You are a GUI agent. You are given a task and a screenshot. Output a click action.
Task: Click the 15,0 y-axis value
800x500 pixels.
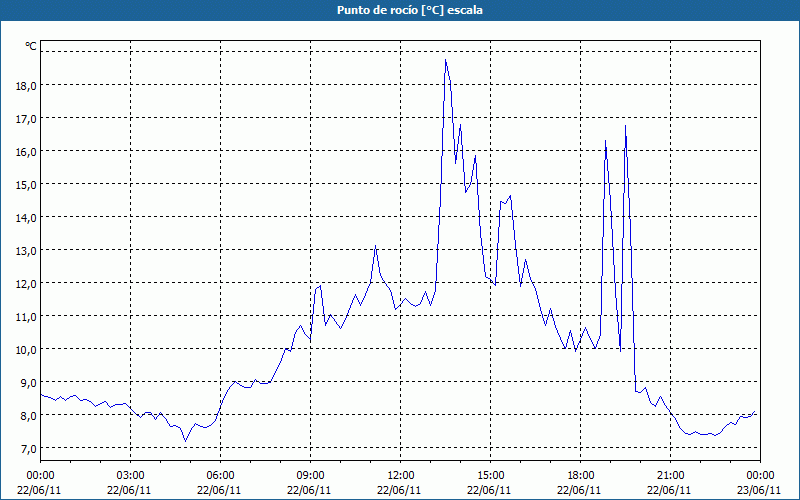tap(26, 185)
